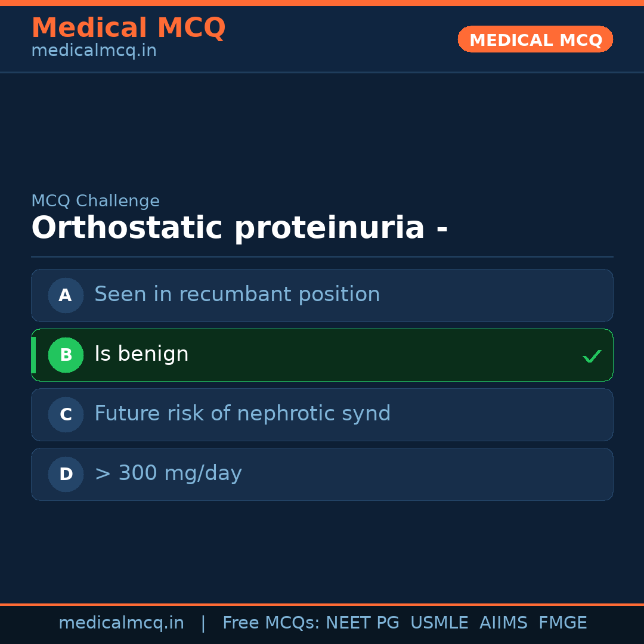Click the AIIMS label in the footer
This screenshot has height=644, width=644.
point(504,623)
